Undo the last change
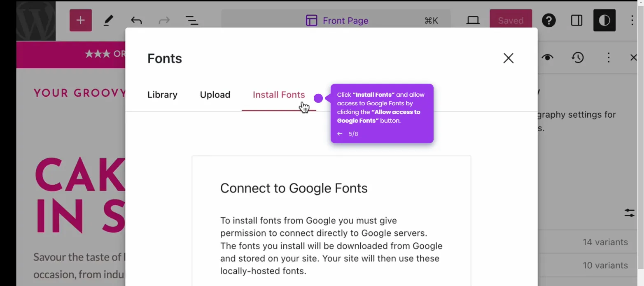644x286 pixels. click(x=136, y=21)
